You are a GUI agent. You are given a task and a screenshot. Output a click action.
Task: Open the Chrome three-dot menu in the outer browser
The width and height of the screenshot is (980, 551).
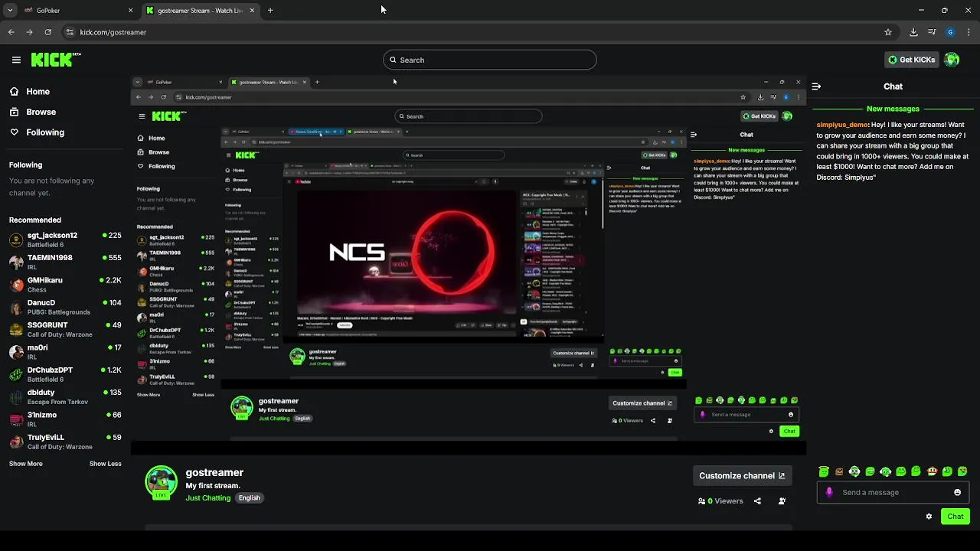pos(967,32)
